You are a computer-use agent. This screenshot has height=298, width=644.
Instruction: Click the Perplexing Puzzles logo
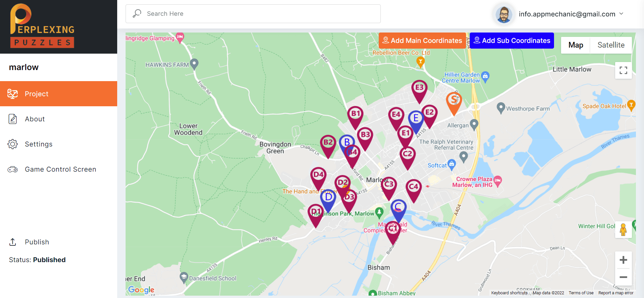(x=42, y=26)
